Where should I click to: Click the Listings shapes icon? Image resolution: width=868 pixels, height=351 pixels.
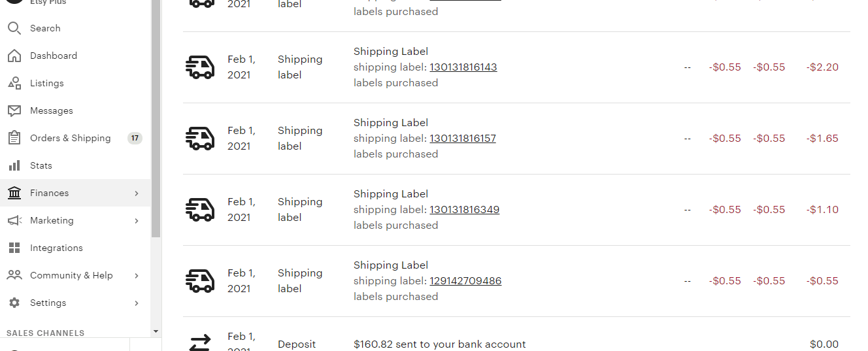(x=14, y=83)
